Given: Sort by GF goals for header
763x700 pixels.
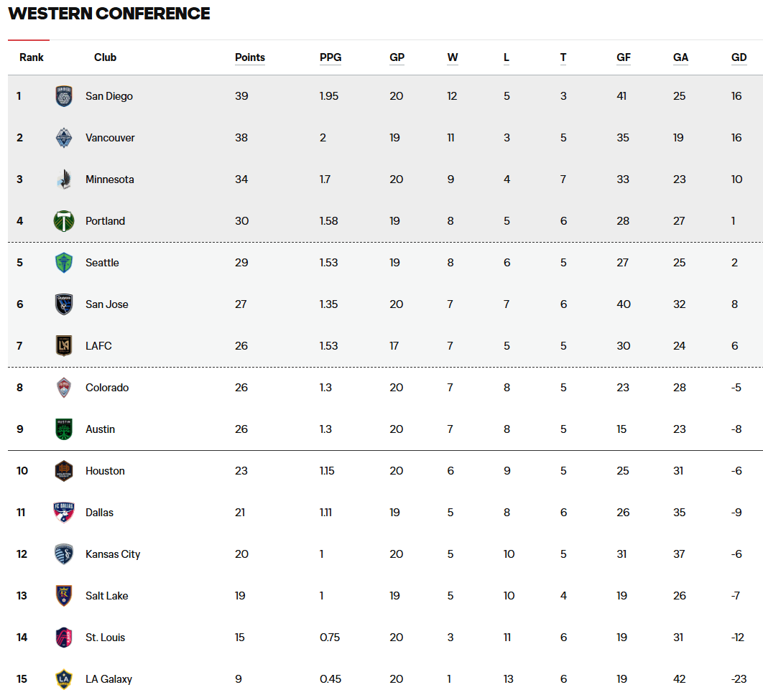Looking at the screenshot, I should [624, 57].
